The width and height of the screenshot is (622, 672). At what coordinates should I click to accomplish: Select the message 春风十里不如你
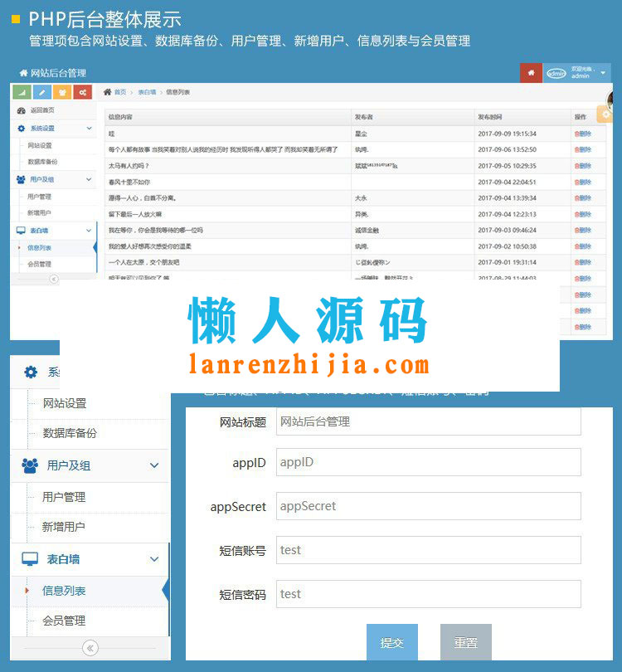pyautogui.click(x=129, y=183)
